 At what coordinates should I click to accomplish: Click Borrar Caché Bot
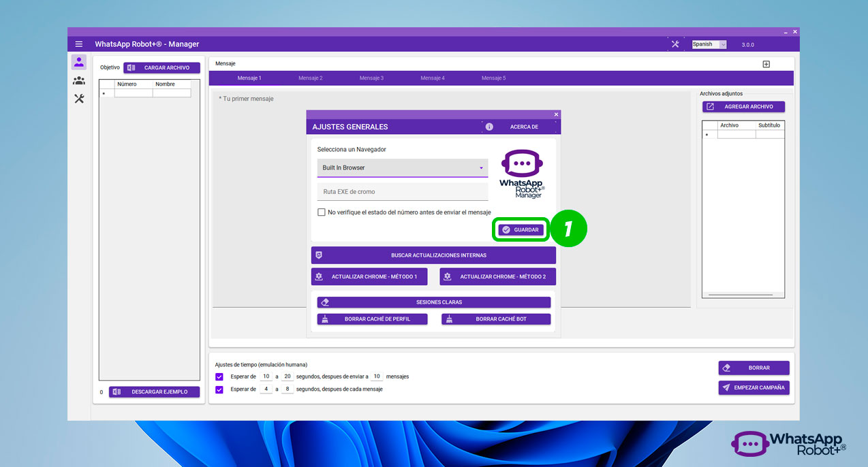point(496,319)
